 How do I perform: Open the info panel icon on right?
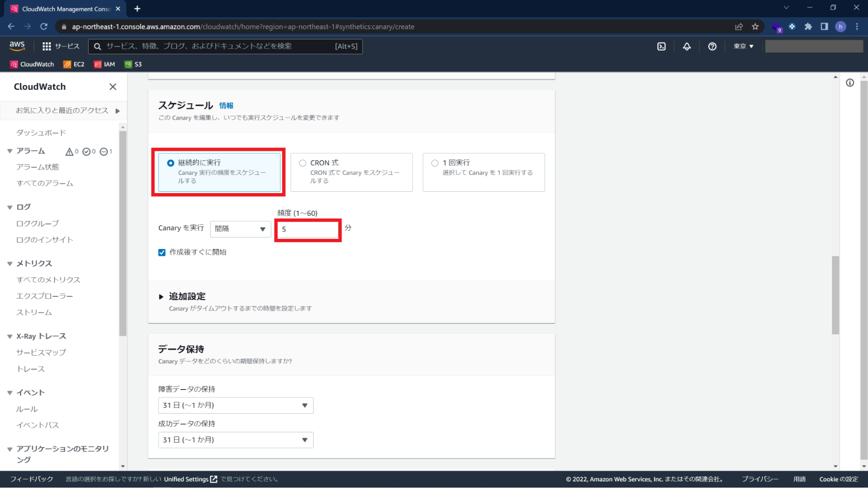850,83
